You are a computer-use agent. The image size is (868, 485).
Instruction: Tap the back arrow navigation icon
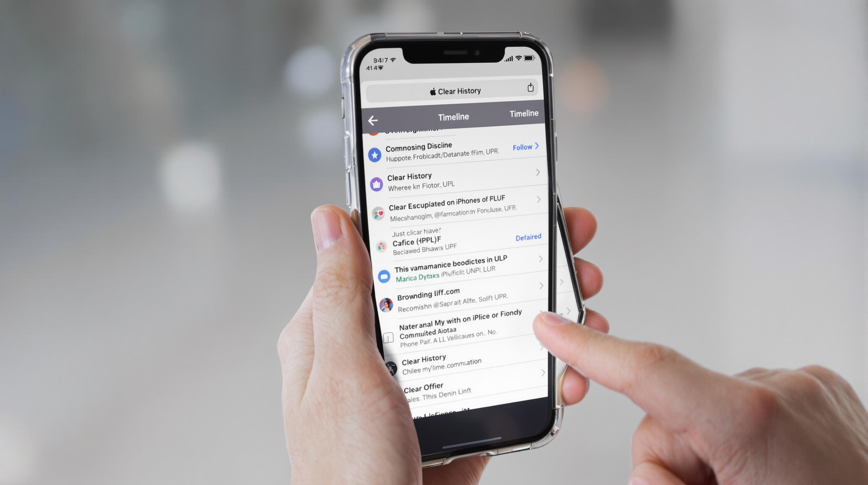click(372, 121)
